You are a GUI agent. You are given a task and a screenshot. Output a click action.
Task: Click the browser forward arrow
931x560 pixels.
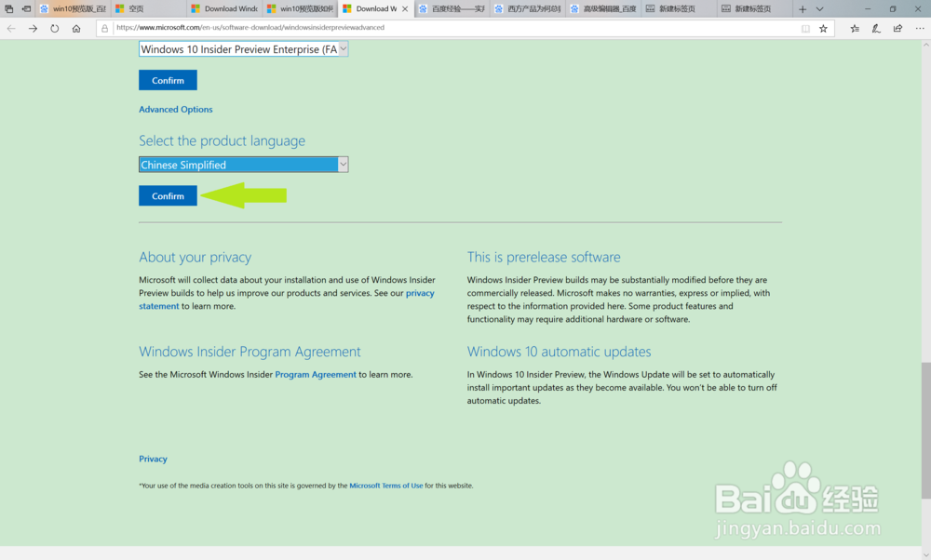coord(33,29)
